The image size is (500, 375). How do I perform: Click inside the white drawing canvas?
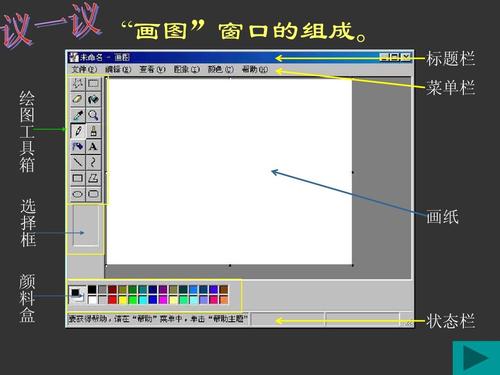pyautogui.click(x=229, y=172)
